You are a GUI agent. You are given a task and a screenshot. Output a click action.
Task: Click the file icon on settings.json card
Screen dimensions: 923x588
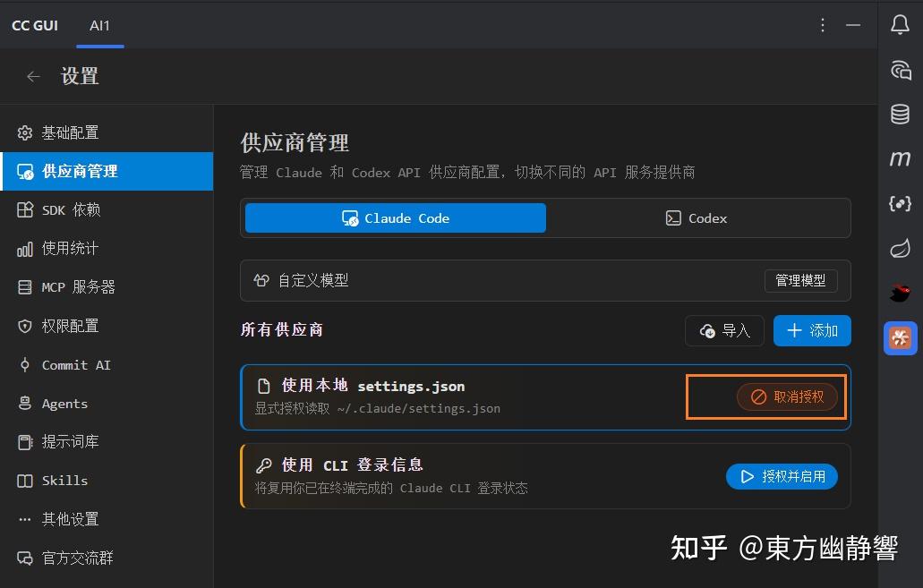pyautogui.click(x=264, y=386)
